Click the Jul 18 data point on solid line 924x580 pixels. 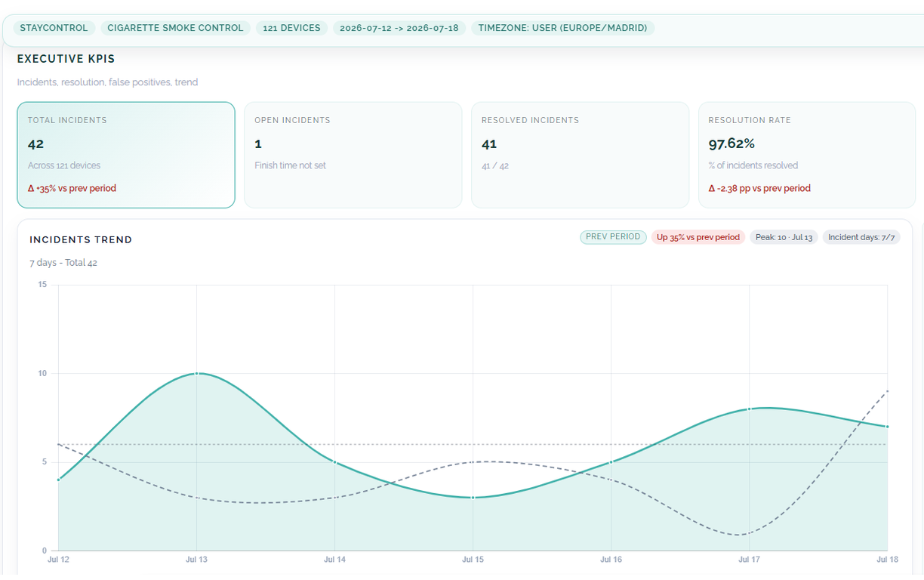point(887,427)
